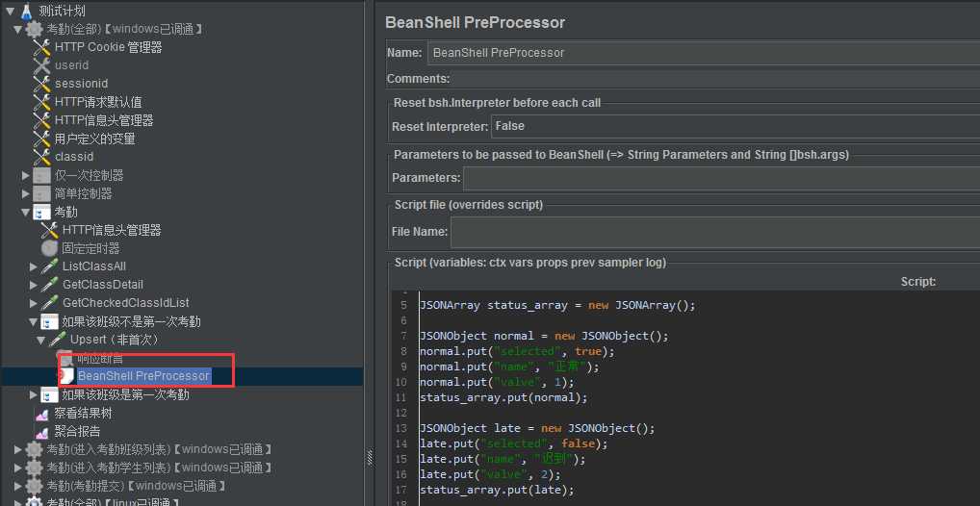Click the 考勤 controller icon
The height and width of the screenshot is (506, 980).
[x=41, y=213]
